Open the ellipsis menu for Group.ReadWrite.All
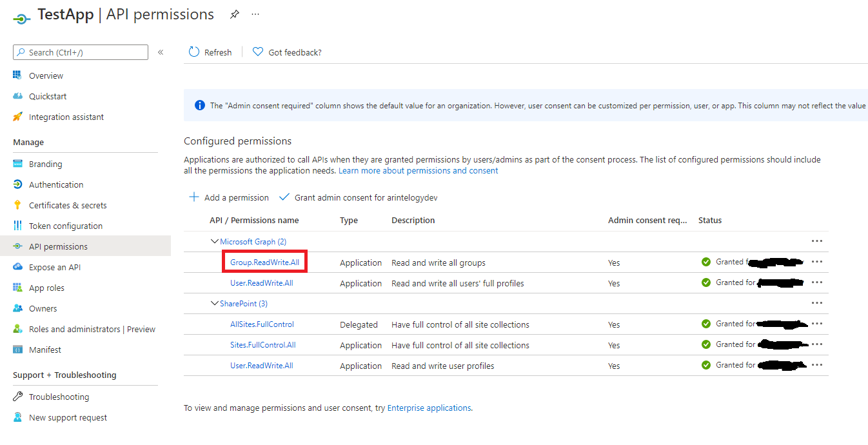Image resolution: width=868 pixels, height=445 pixels. pos(817,261)
